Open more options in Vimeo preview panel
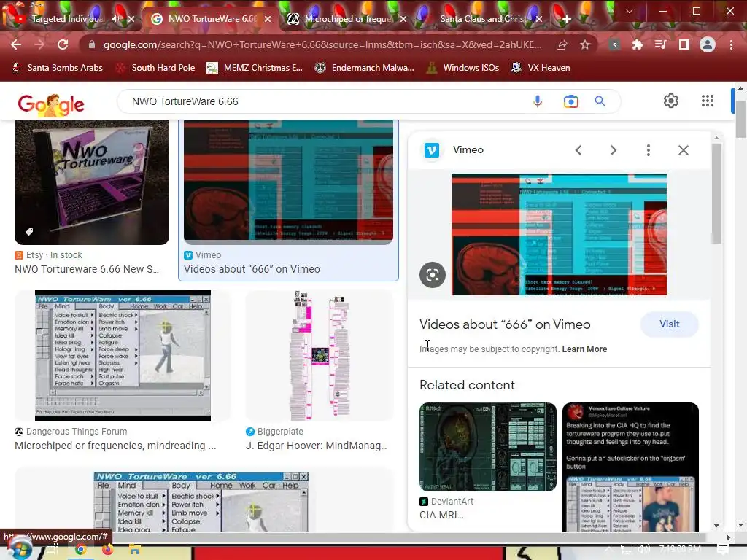The height and width of the screenshot is (560, 747). pyautogui.click(x=648, y=150)
